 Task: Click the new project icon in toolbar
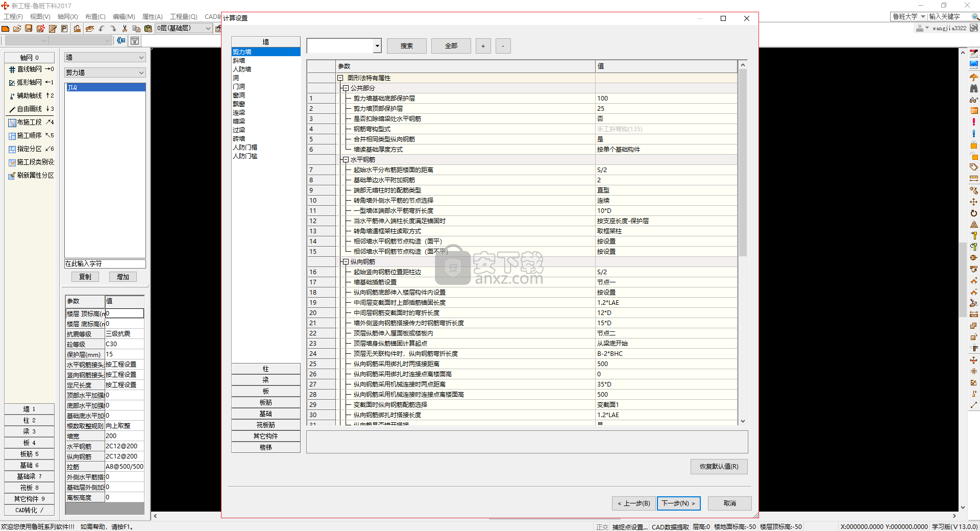[x=6, y=29]
